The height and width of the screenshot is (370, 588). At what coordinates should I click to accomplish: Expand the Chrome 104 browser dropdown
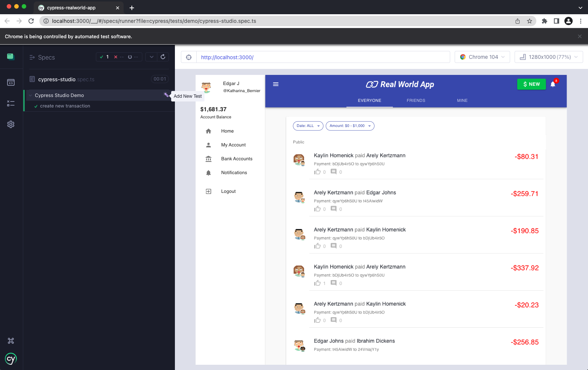click(x=482, y=57)
